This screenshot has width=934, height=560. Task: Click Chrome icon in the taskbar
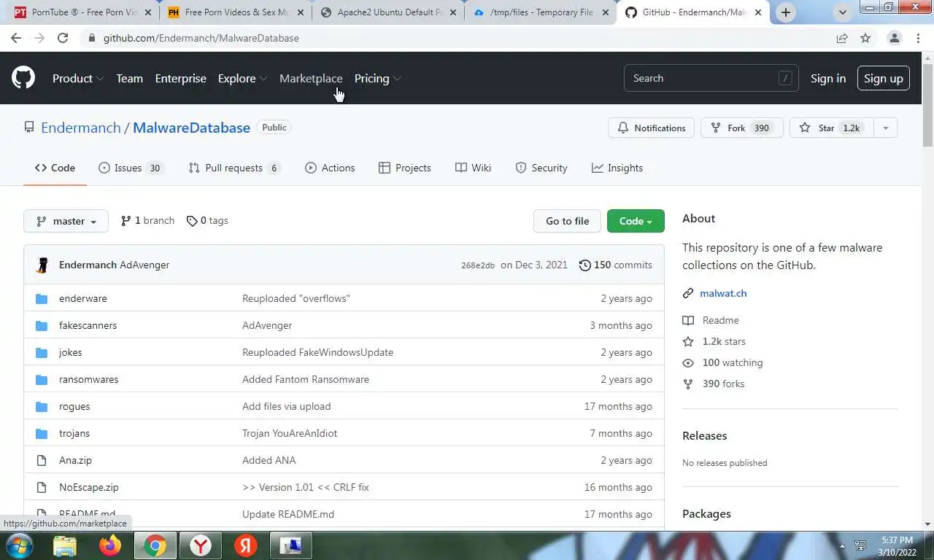pos(155,545)
